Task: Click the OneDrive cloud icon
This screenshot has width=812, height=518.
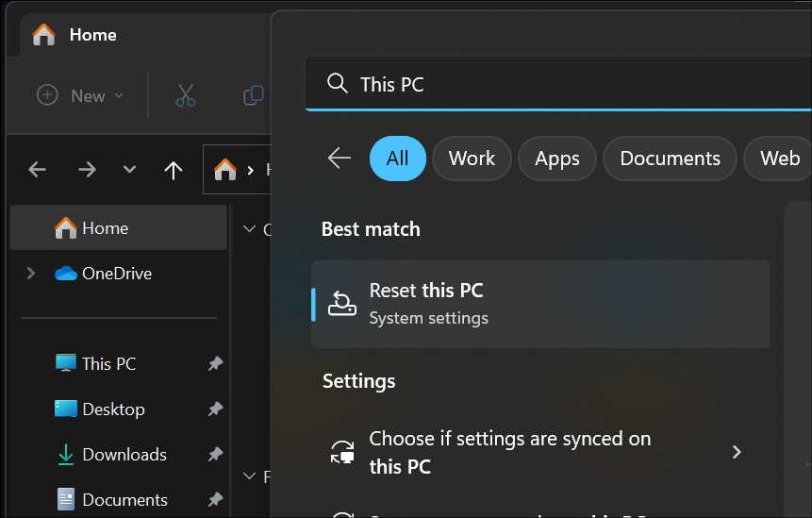Action: click(66, 273)
